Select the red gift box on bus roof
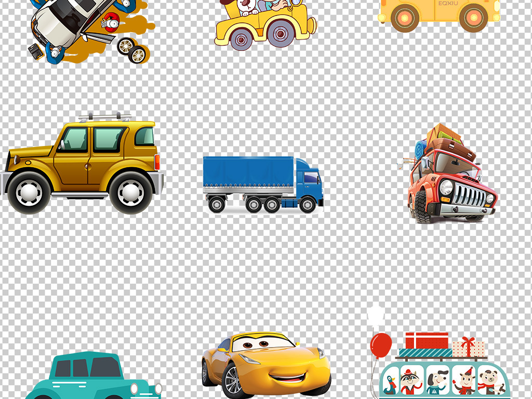The width and height of the screenshot is (532, 399). (x=427, y=341)
